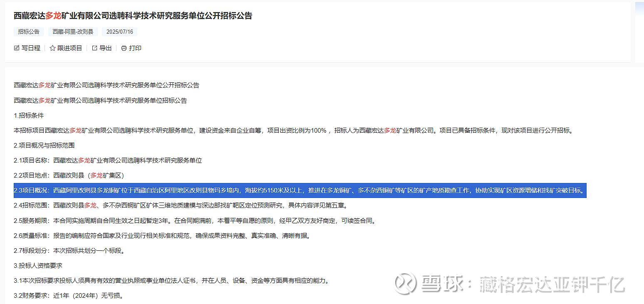Click the 2.项目概况与招标范围 heading
Image resolution: width=644 pixels, height=304 pixels.
44,146
